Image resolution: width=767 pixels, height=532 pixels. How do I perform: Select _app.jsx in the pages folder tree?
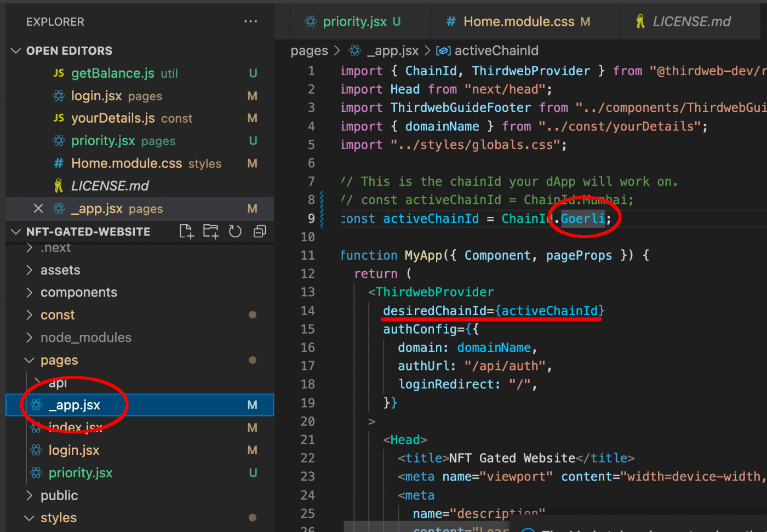tap(140, 405)
